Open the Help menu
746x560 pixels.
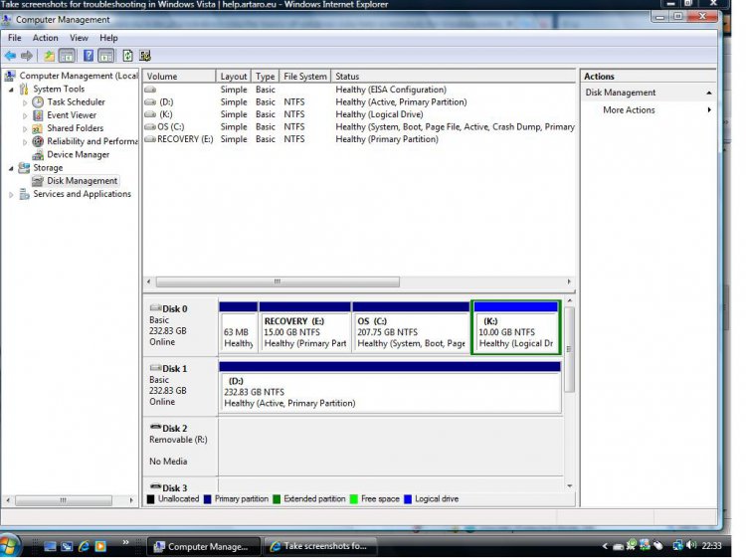pyautogui.click(x=108, y=38)
